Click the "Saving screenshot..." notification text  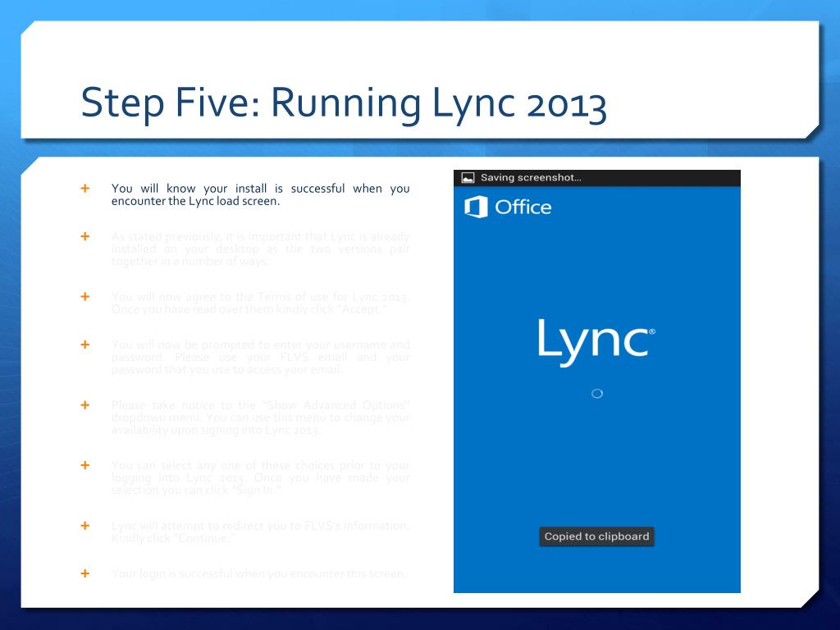(x=531, y=177)
